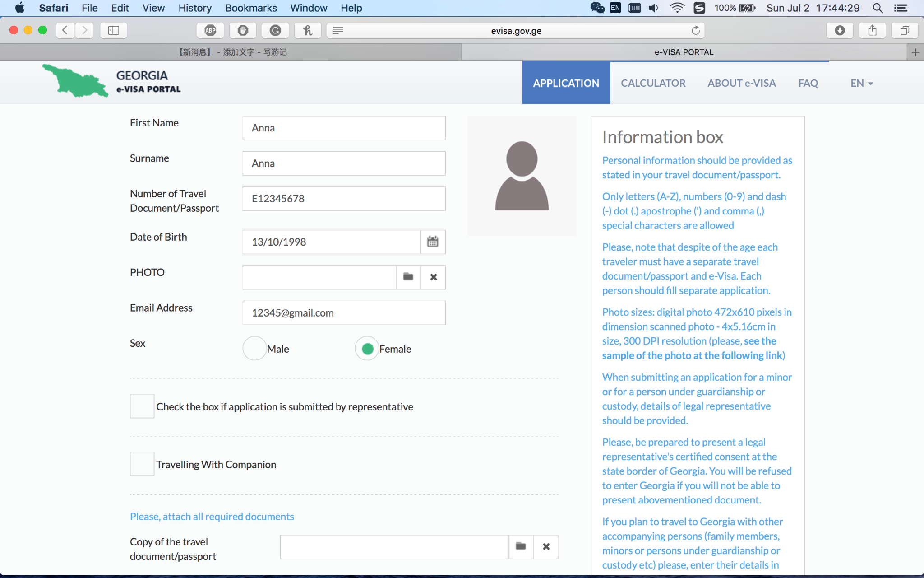Click the Georgia e-Visa Portal logo

(111, 81)
